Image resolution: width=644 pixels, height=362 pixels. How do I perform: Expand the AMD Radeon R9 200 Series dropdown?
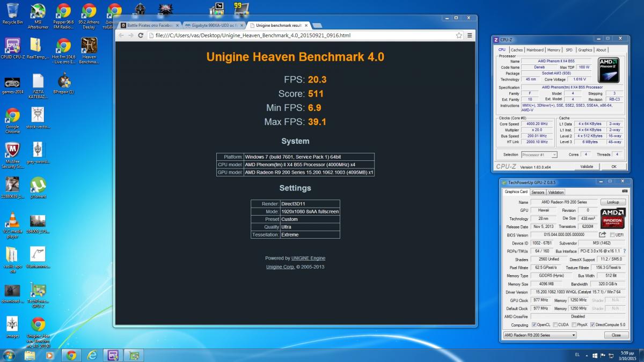click(x=574, y=335)
